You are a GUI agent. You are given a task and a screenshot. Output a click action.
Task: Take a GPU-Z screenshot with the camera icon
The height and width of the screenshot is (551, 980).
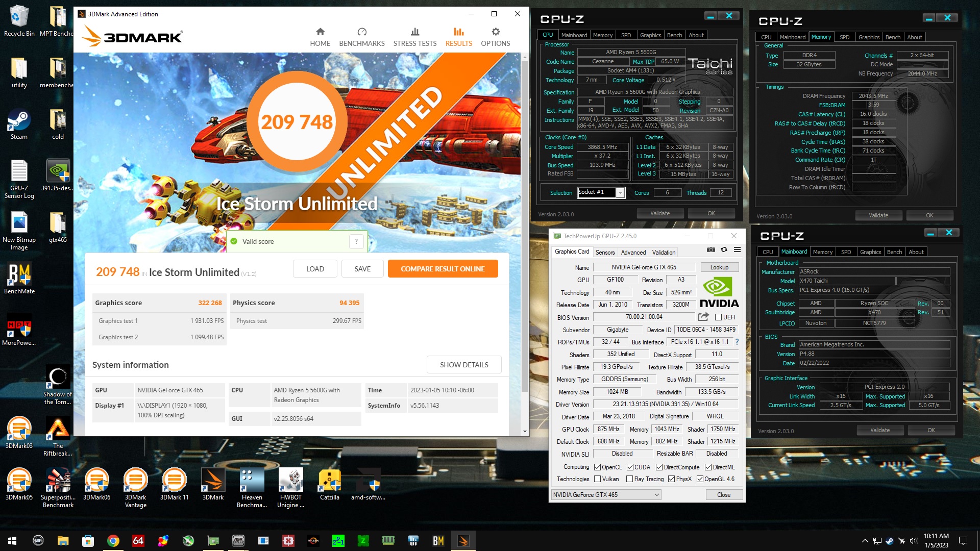[x=711, y=250]
